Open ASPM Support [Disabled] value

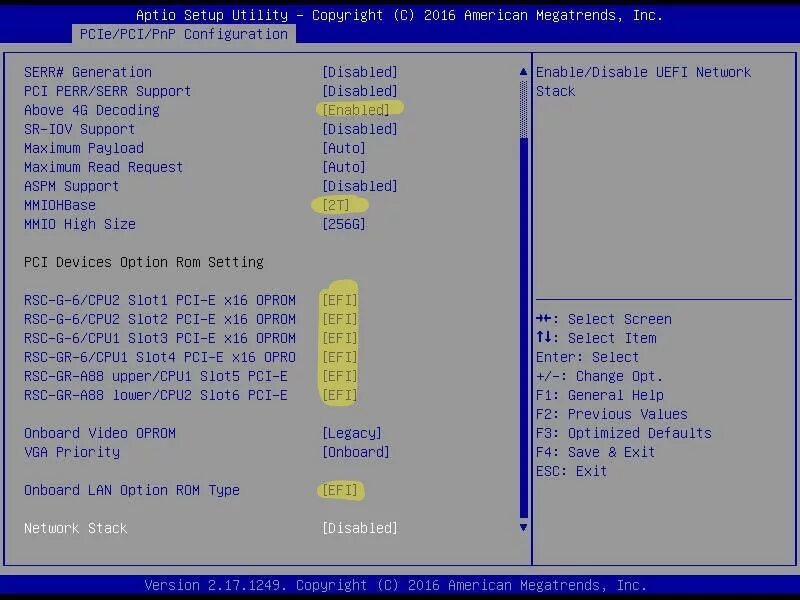coord(360,186)
